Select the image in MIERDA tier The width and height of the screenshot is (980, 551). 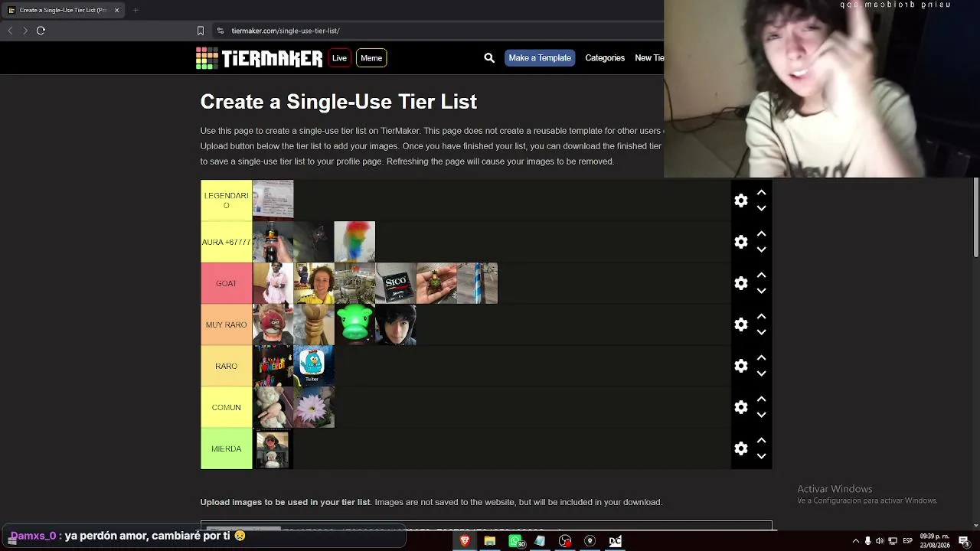pyautogui.click(x=273, y=448)
